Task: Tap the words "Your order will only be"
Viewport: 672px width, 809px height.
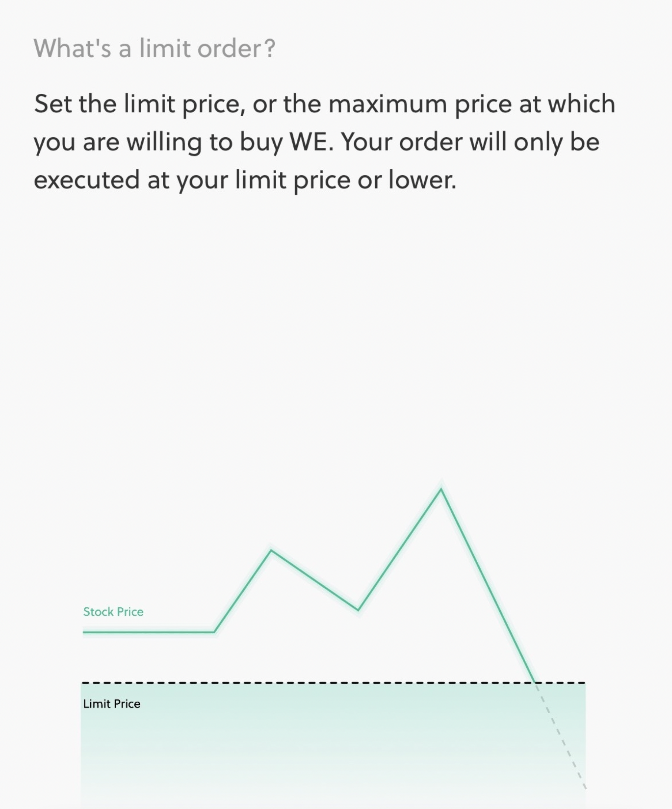Action: pos(471,142)
